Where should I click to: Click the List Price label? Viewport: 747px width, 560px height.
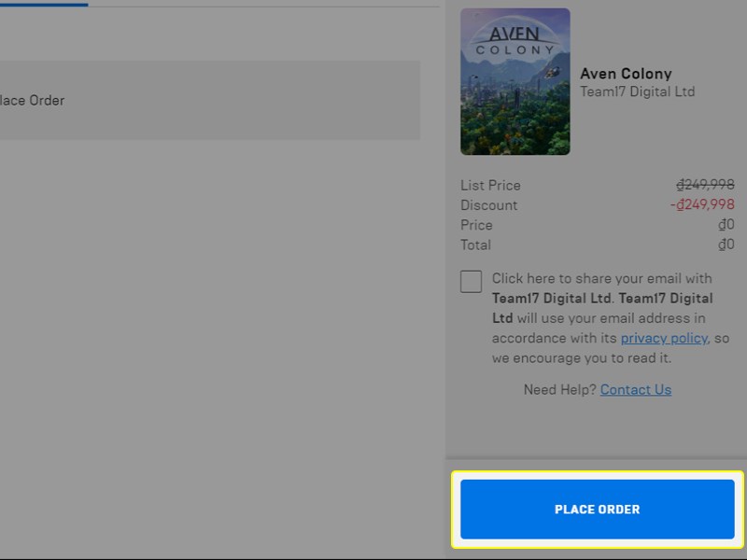(490, 185)
